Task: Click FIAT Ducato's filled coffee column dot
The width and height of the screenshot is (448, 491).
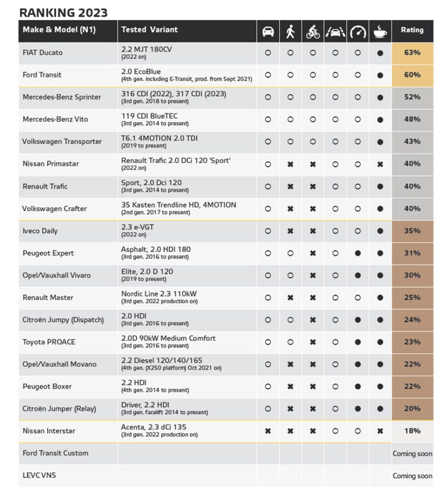Action: (380, 53)
